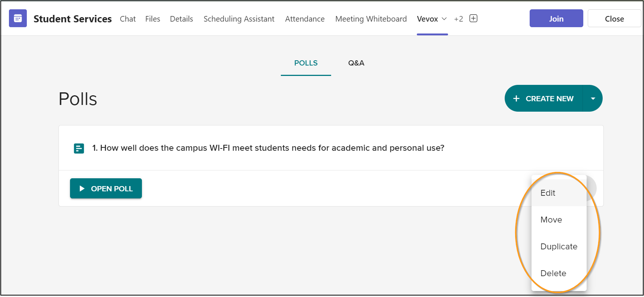The height and width of the screenshot is (297, 644).
Task: Click the poll question type icon
Action: pos(79,148)
